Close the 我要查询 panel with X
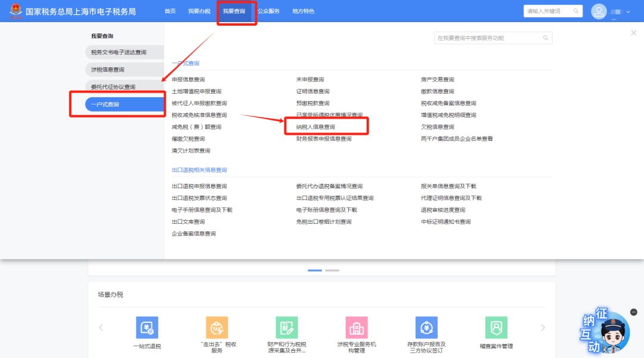Viewport: 644px width, 358px height. [633, 33]
